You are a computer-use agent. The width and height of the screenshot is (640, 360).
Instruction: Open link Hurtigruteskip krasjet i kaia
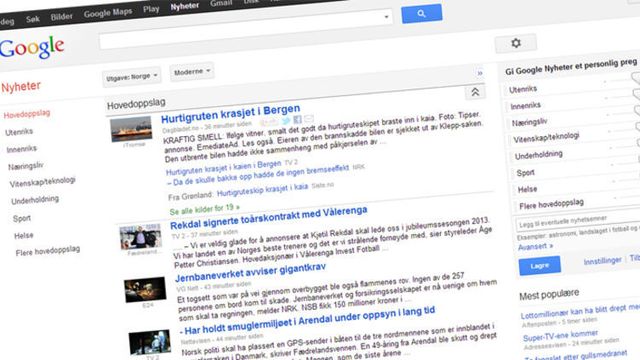(x=262, y=190)
